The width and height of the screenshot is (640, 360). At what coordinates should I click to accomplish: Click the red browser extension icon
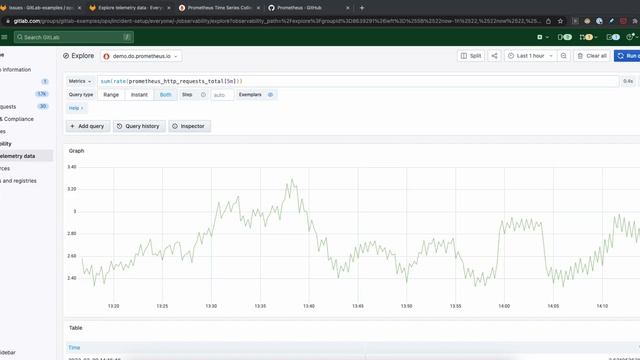(624, 21)
